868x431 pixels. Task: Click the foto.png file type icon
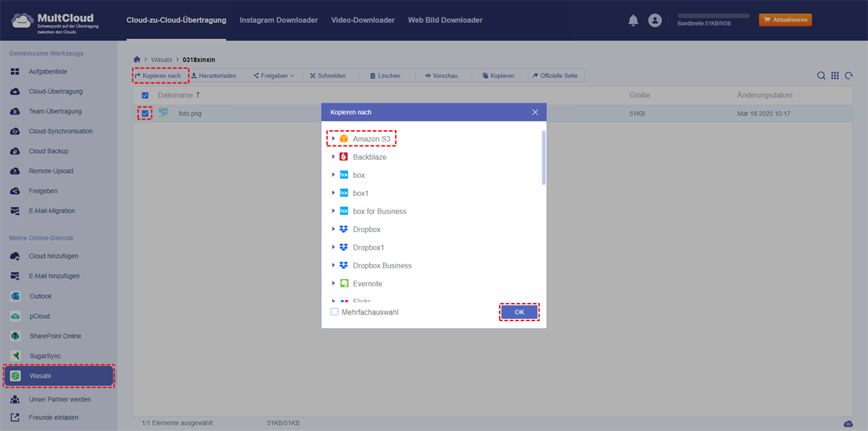(x=163, y=114)
